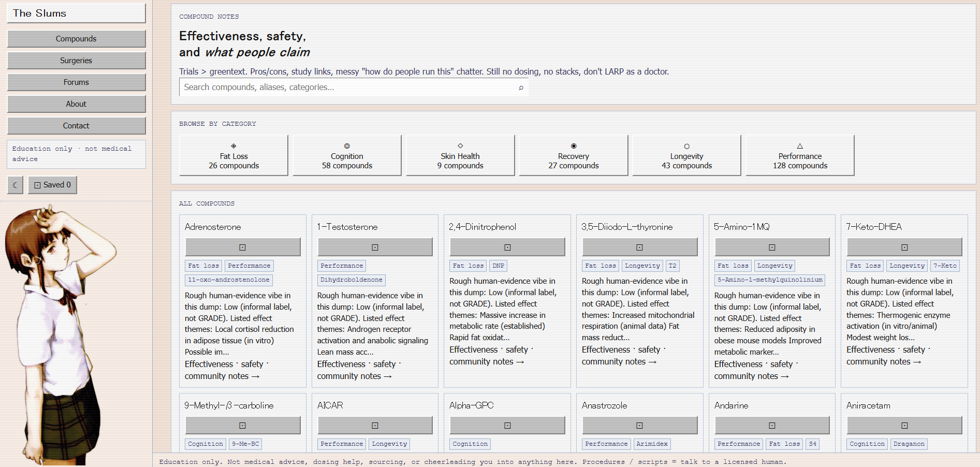Open the Surgeries section

76,61
